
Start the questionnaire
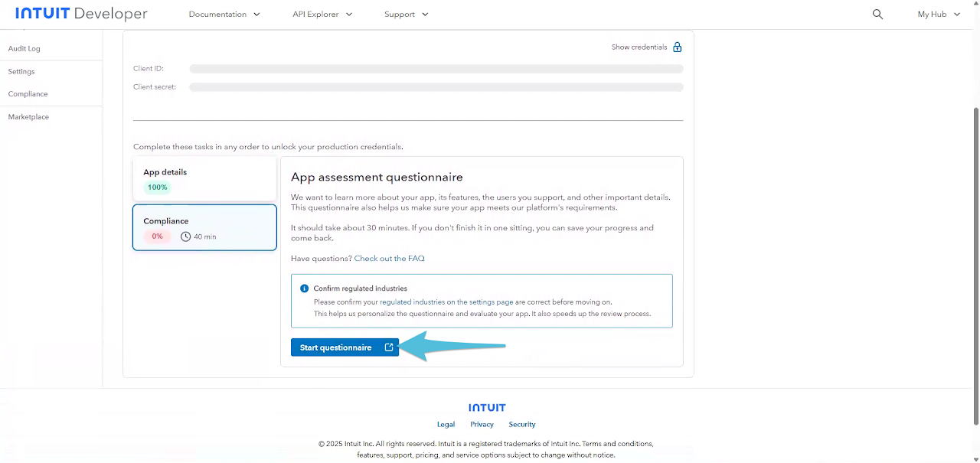point(336,347)
